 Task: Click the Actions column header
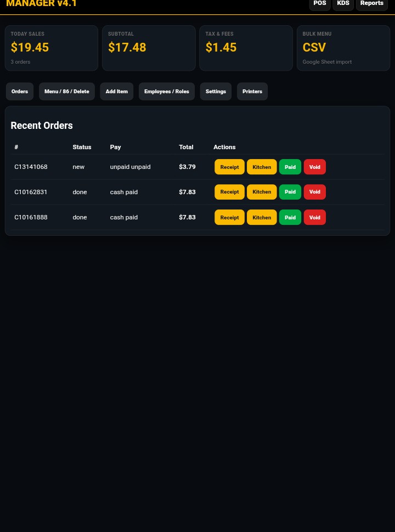[x=224, y=147]
